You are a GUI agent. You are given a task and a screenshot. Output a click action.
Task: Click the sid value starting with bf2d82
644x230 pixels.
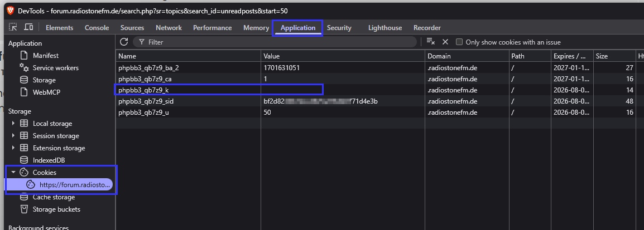click(x=320, y=101)
